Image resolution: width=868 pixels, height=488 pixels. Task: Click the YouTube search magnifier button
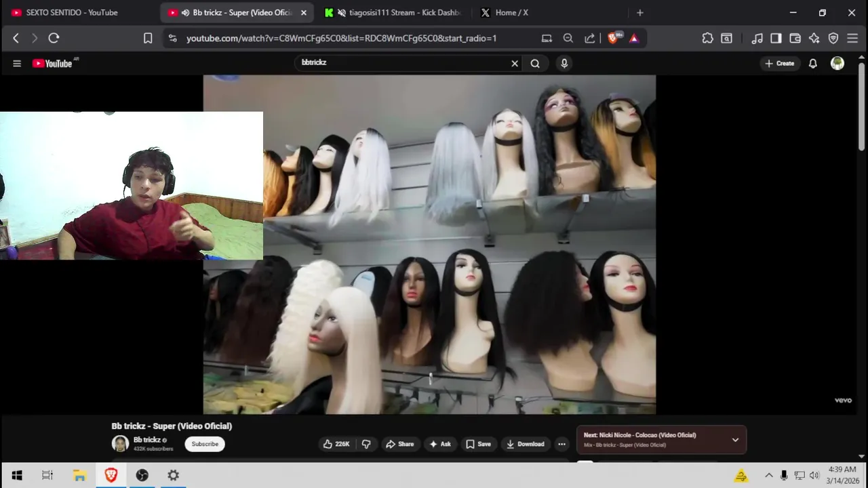tap(535, 63)
